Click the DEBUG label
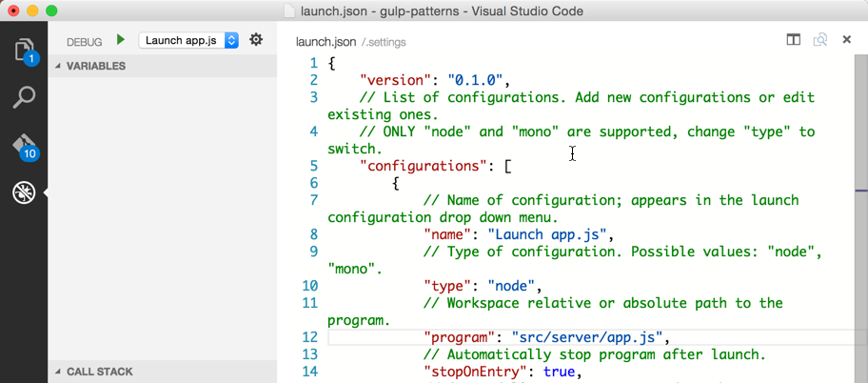The height and width of the screenshot is (383, 868). (x=84, y=42)
